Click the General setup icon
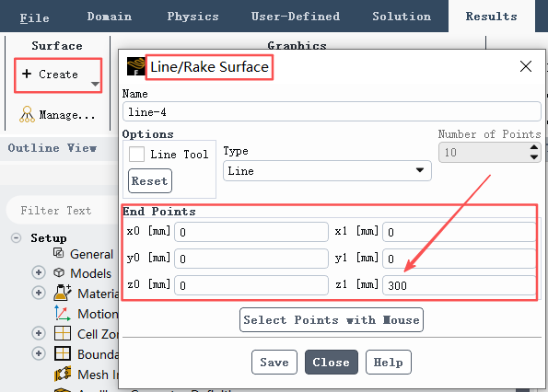 pyautogui.click(x=58, y=253)
